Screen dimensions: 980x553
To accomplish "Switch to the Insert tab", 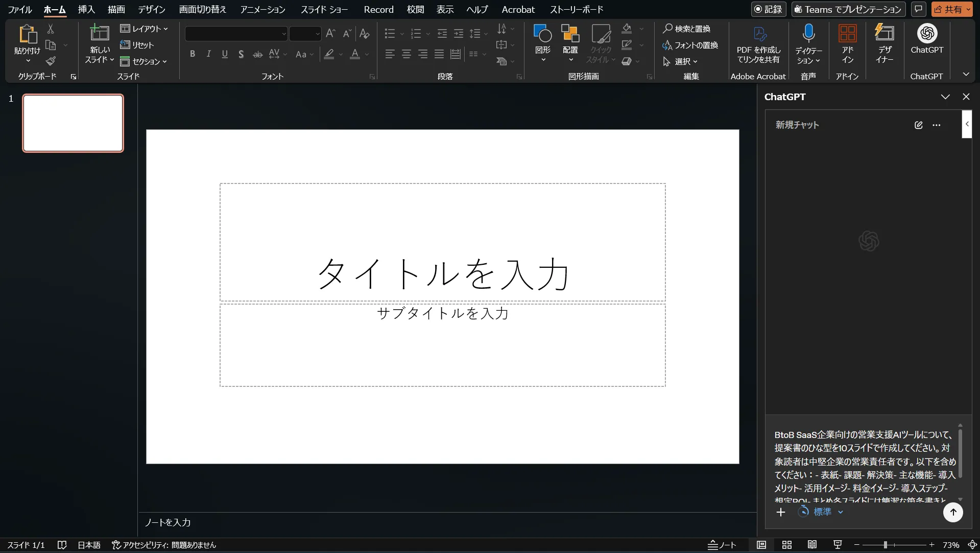I will coord(86,9).
